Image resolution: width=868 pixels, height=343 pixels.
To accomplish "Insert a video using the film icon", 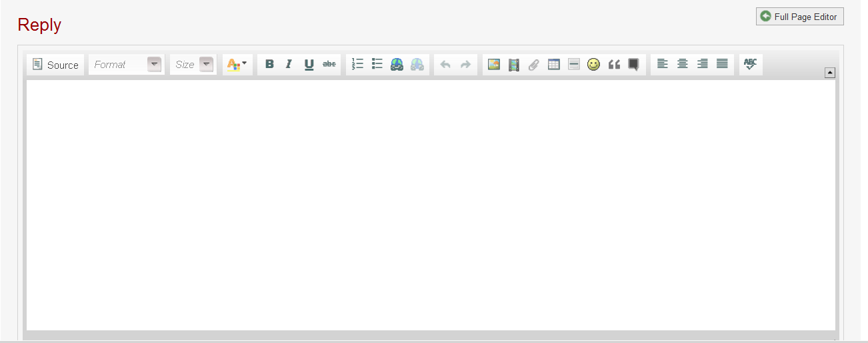I will click(513, 65).
